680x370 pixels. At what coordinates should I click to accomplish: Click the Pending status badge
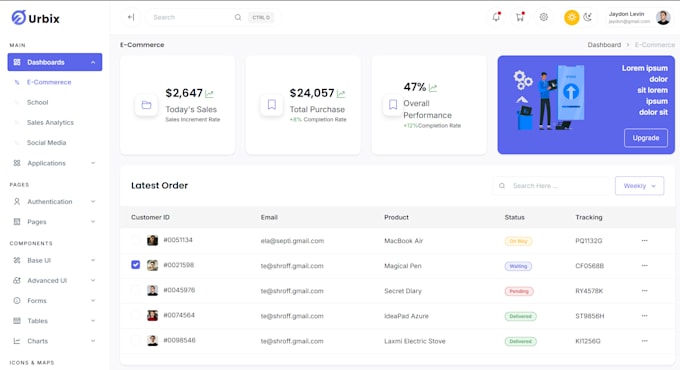click(519, 291)
